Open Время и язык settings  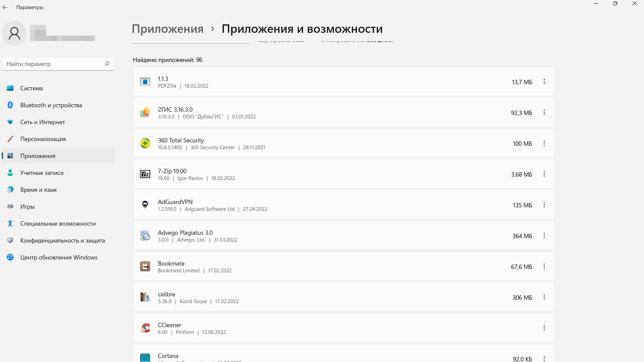point(58,190)
